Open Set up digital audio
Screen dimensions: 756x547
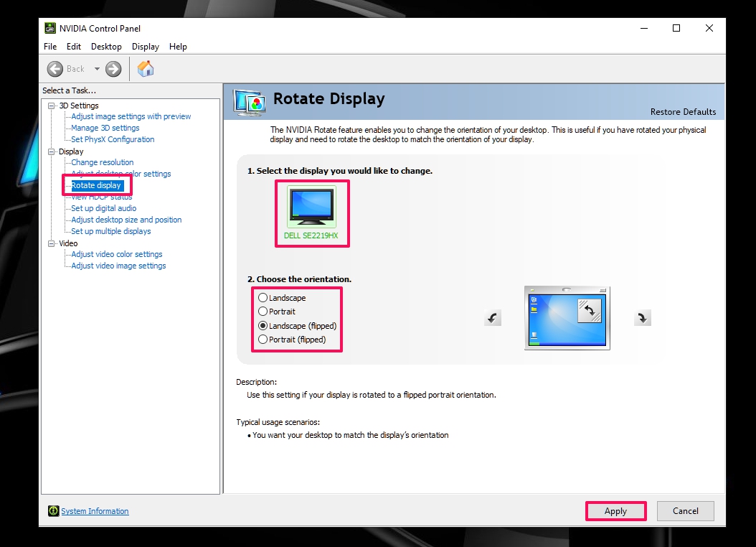point(104,208)
